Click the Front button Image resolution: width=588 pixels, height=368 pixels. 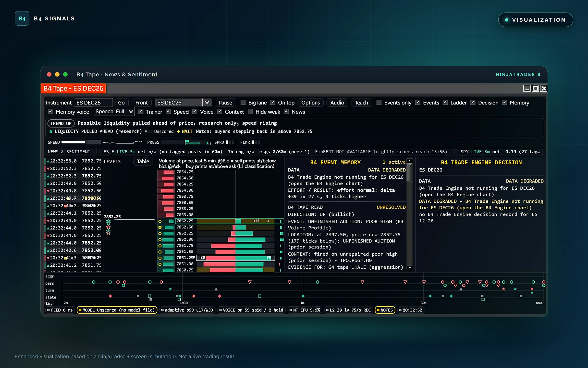(142, 103)
